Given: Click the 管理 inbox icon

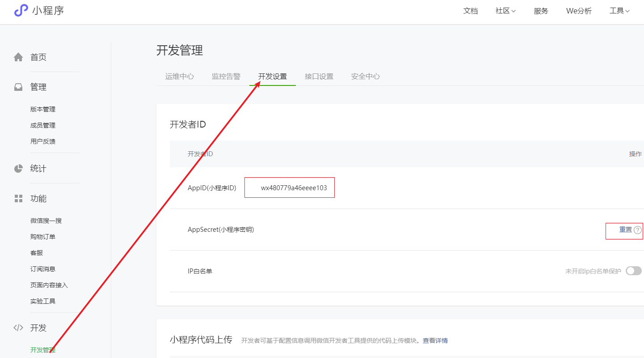Looking at the screenshot, I should tap(18, 87).
